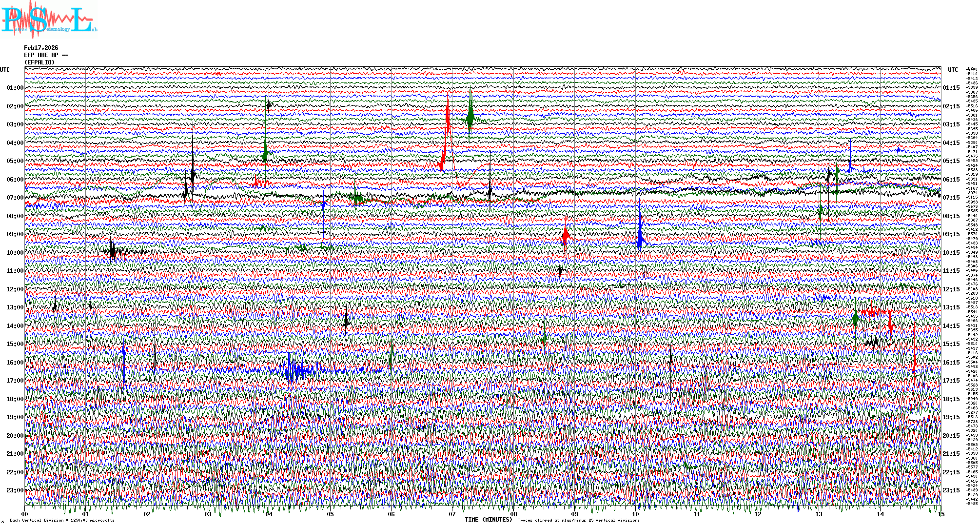Click the 12:15 time label on right
The image size is (980, 527).
(951, 289)
